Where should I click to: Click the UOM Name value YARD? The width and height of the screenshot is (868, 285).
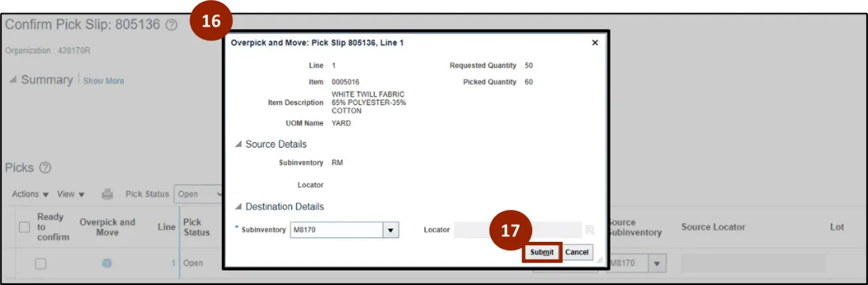(x=341, y=124)
